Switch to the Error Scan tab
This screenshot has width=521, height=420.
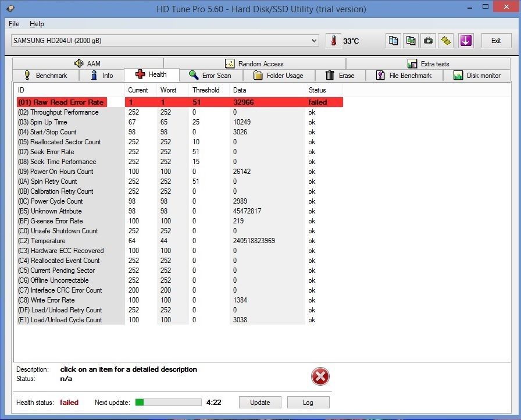tap(211, 76)
